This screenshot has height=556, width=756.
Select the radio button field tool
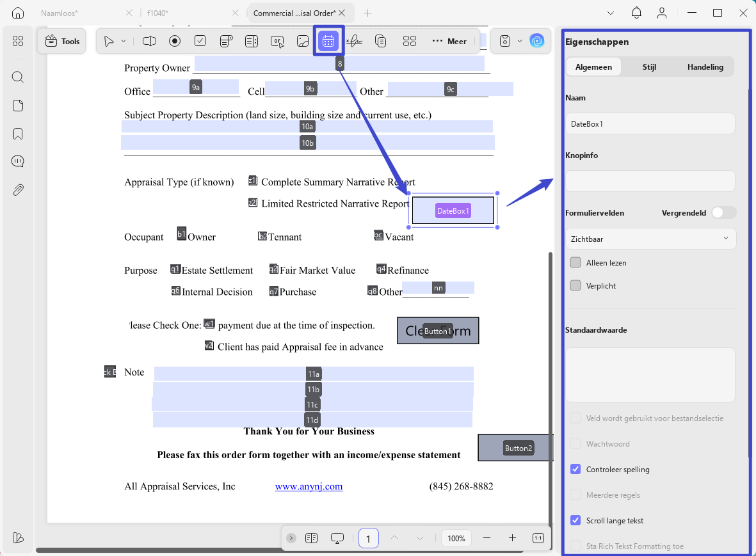click(x=175, y=42)
